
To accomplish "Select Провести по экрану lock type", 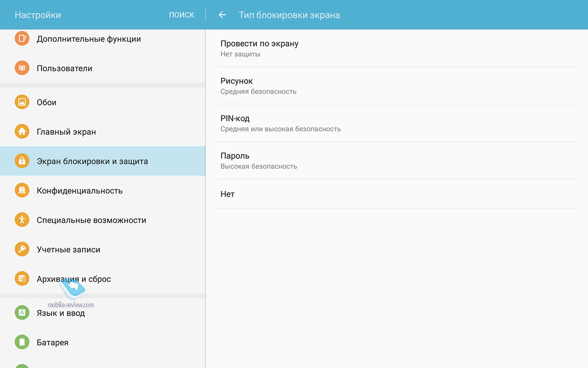I will [x=396, y=48].
